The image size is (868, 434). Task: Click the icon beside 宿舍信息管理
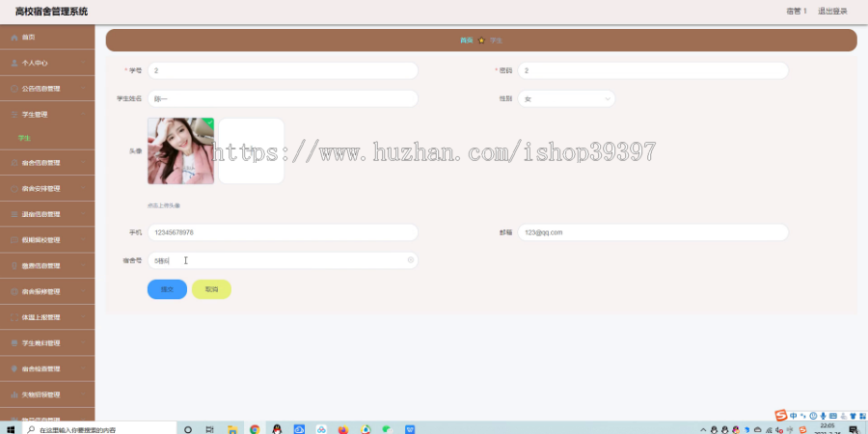pos(14,163)
